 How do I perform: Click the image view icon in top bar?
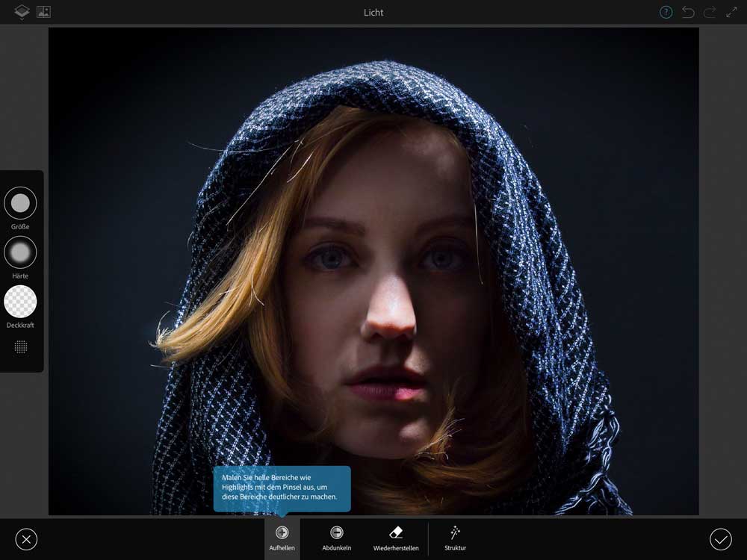tap(43, 12)
